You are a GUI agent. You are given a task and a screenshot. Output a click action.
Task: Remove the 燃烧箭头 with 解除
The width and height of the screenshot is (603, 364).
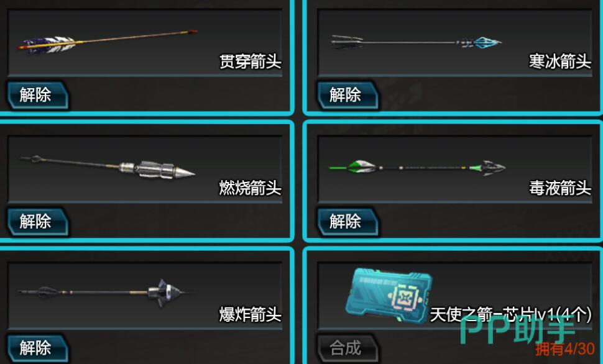(x=38, y=221)
